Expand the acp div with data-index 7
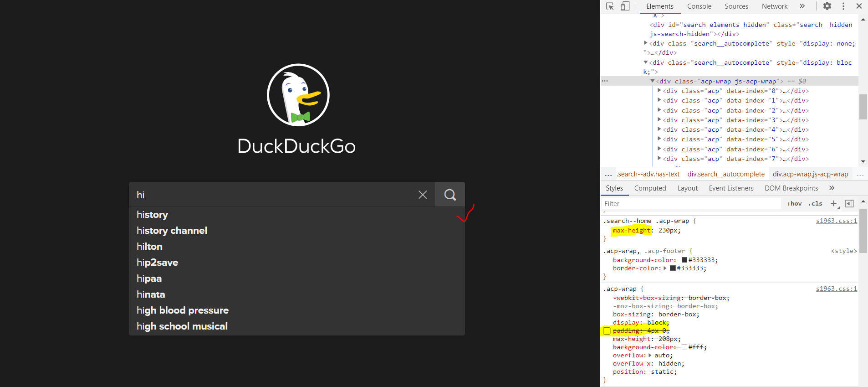Viewport: 868px width, 387px height. click(x=659, y=159)
